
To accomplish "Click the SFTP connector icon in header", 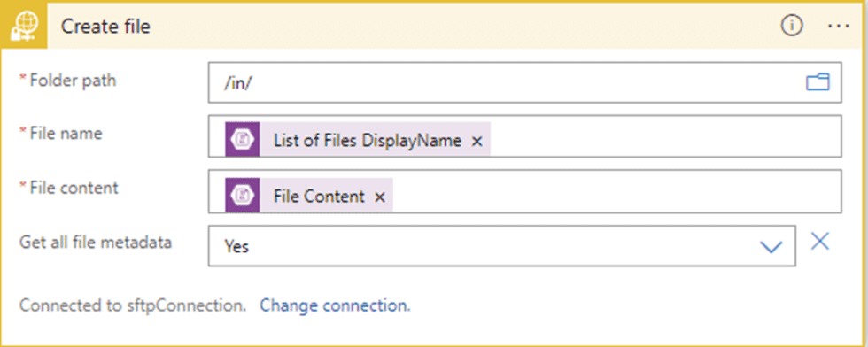I will point(25,27).
